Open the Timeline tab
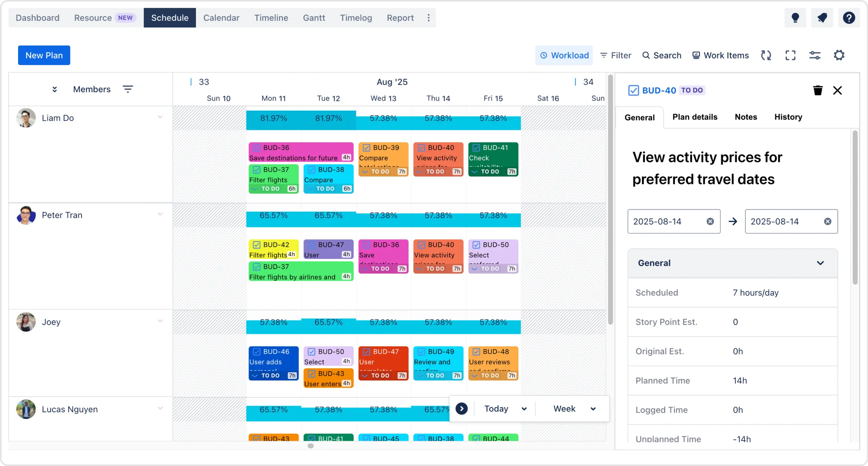Screen dimensions: 868x466 (x=271, y=18)
